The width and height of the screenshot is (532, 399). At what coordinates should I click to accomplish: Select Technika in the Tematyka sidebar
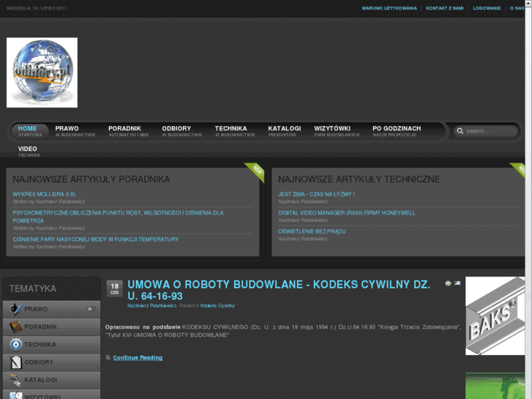51,344
